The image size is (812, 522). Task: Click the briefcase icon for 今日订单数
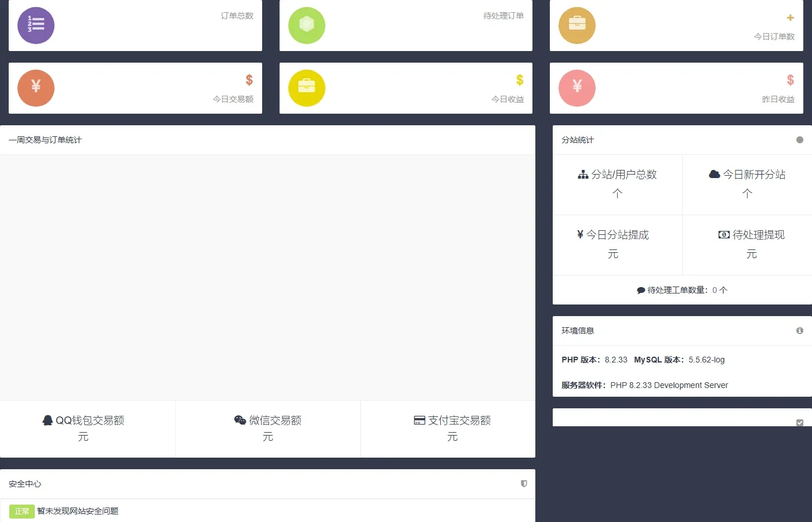pos(577,26)
